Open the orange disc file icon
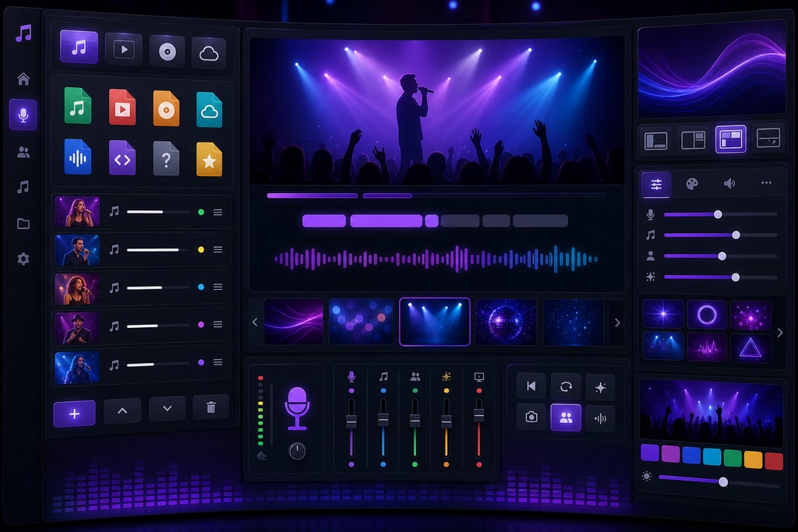Screen dimensions: 798x532 (x=166, y=109)
